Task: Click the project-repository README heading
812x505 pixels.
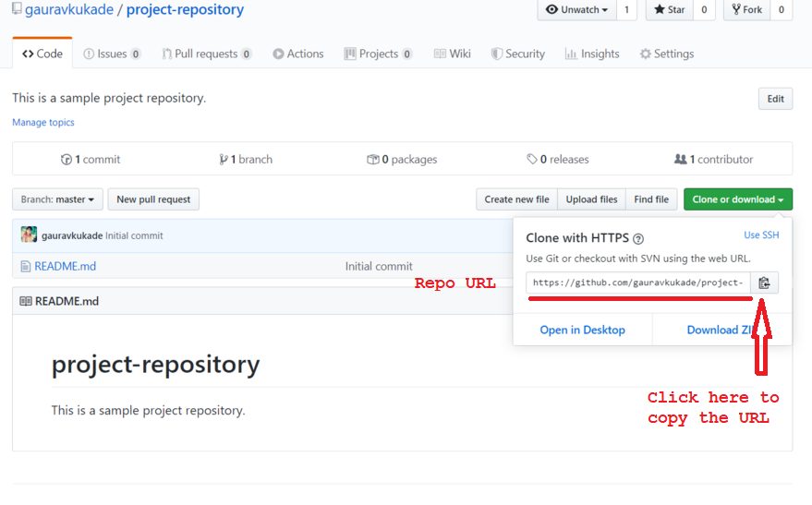Action: click(x=155, y=365)
